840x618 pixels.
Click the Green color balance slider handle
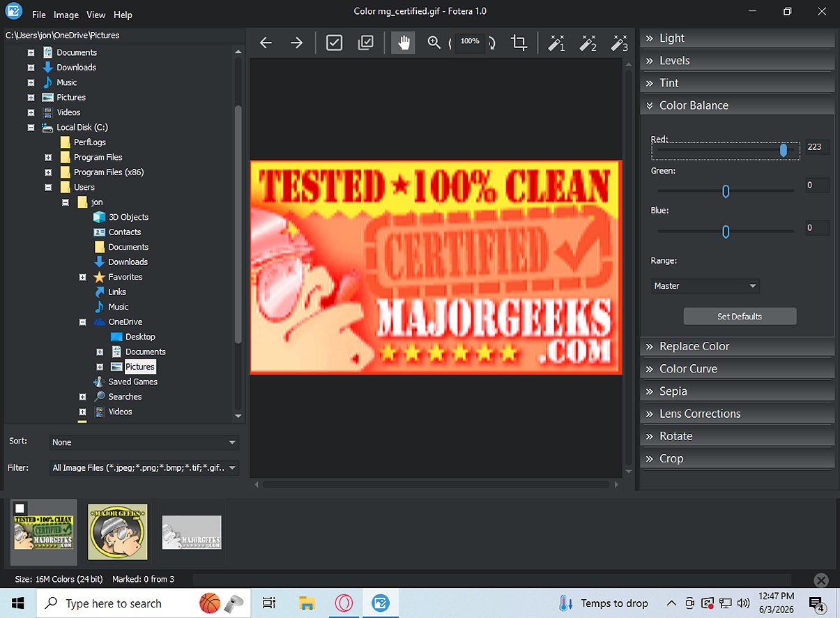click(726, 191)
